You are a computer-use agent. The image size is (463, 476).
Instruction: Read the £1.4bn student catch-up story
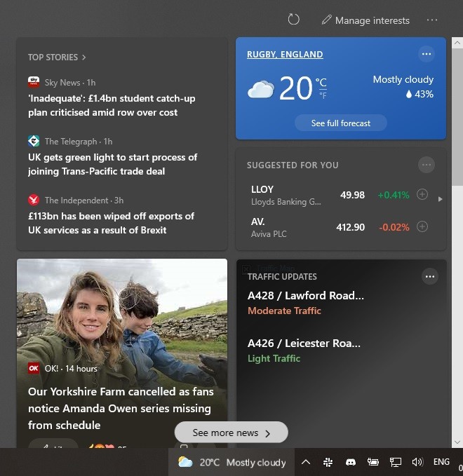point(112,105)
